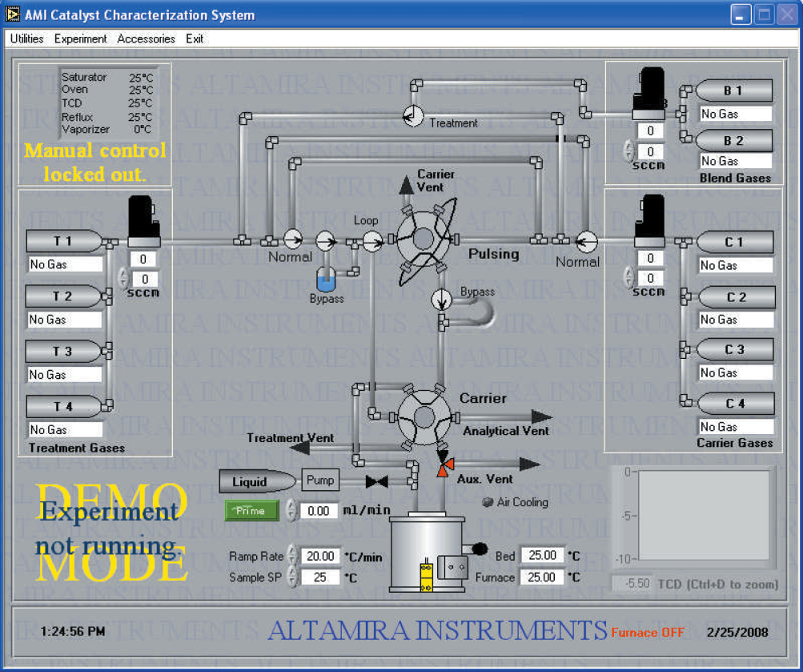Select the B 1 blend gas cylinder
This screenshot has height=672, width=803.
(x=734, y=91)
